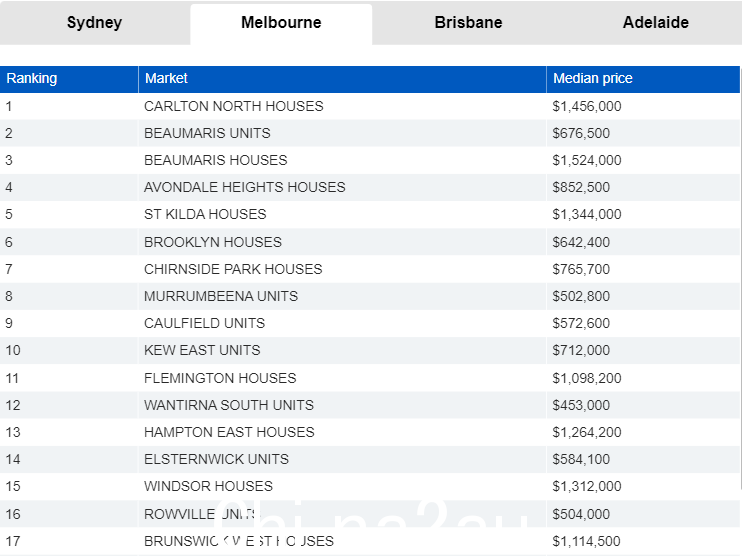Click MURRUMBEENA UNITS row text
Viewport: 742px width, 556px height.
pos(221,296)
